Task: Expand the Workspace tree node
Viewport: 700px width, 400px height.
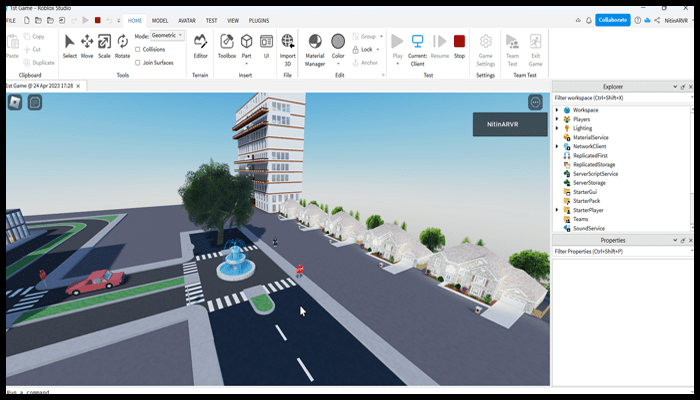Action: point(557,110)
